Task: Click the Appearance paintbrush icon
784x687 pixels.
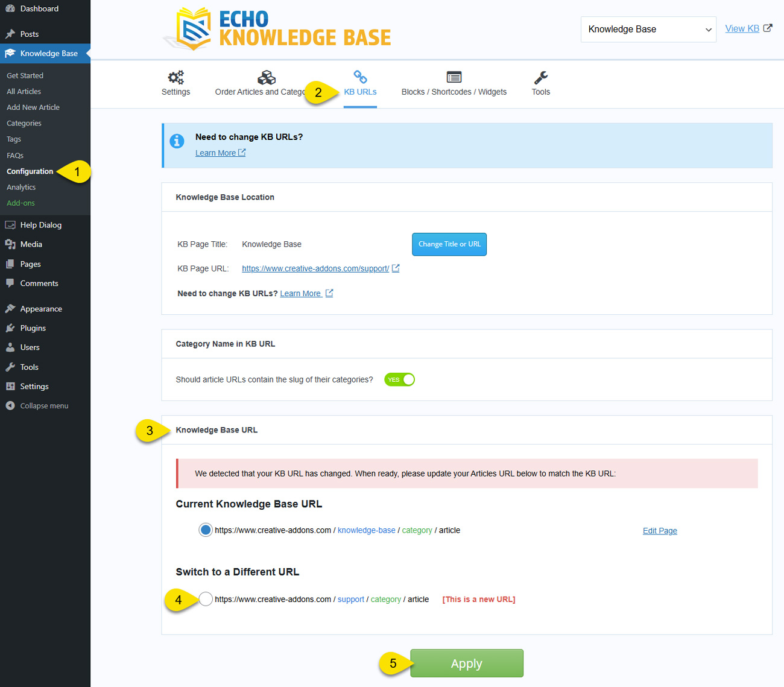Action: (10, 309)
